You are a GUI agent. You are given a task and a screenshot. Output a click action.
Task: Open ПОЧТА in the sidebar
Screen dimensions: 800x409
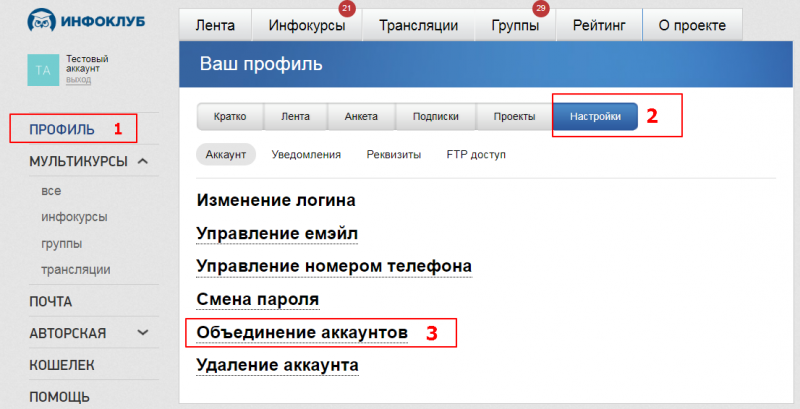coord(51,302)
